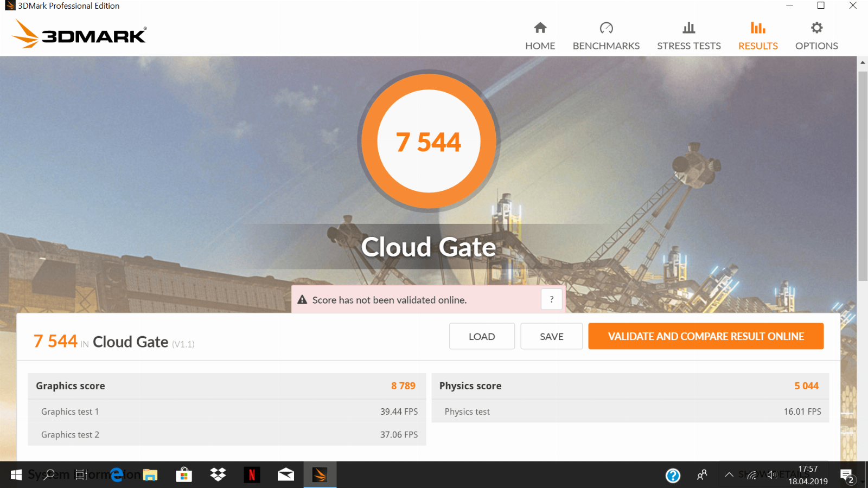Click the Physics test row label
This screenshot has height=488, width=868.
(x=467, y=412)
